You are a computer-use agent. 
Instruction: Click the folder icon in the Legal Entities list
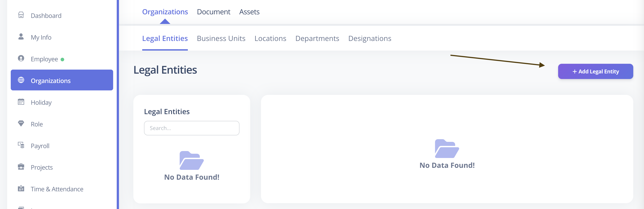tap(192, 160)
